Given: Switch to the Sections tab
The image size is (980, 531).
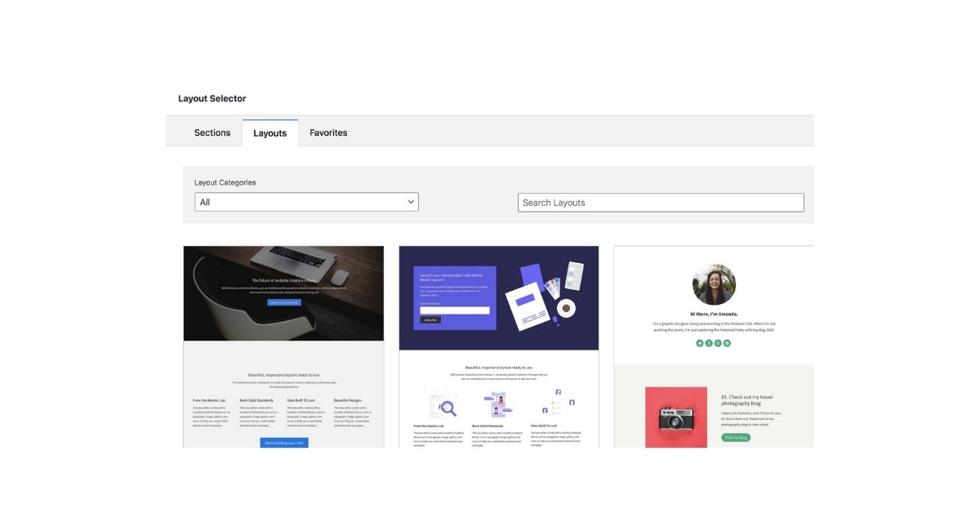Looking at the screenshot, I should [212, 132].
